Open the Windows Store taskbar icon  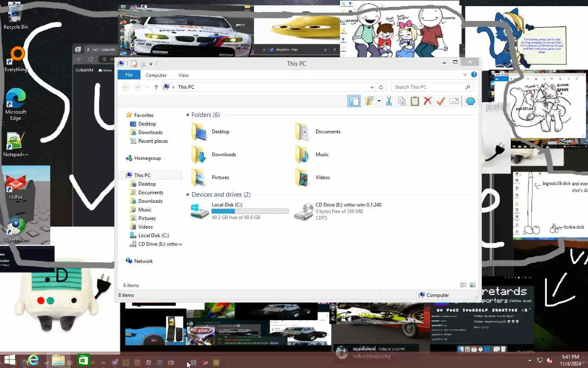83,360
